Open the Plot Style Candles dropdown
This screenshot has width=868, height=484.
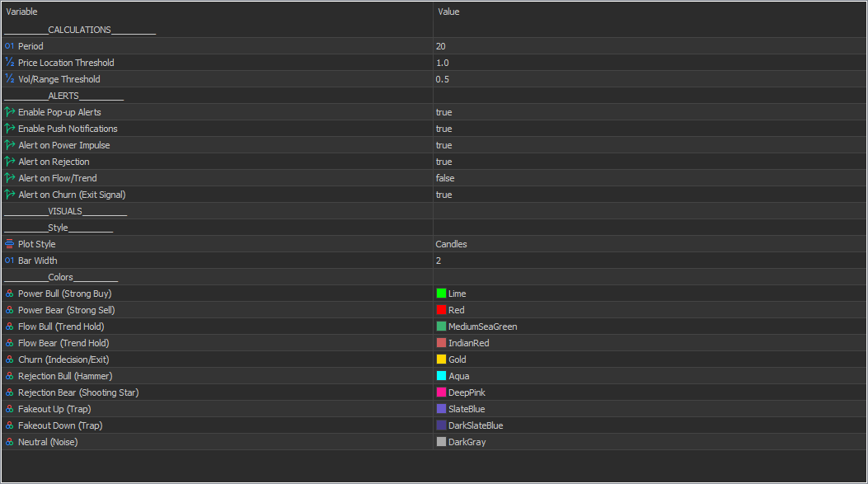451,244
